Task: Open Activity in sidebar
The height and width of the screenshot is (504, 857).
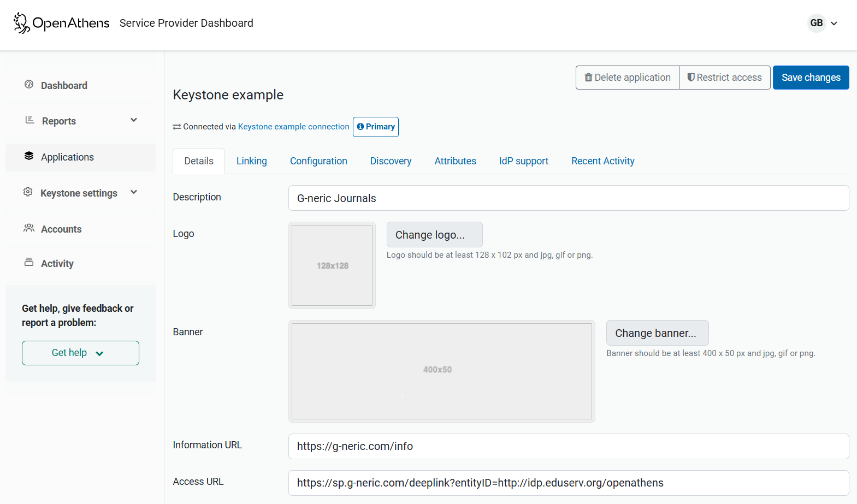Action: tap(57, 264)
